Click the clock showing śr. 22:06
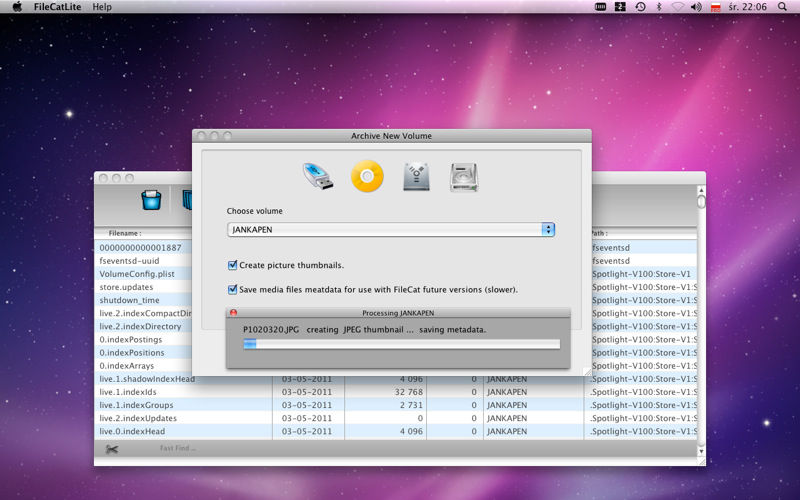 pos(747,7)
